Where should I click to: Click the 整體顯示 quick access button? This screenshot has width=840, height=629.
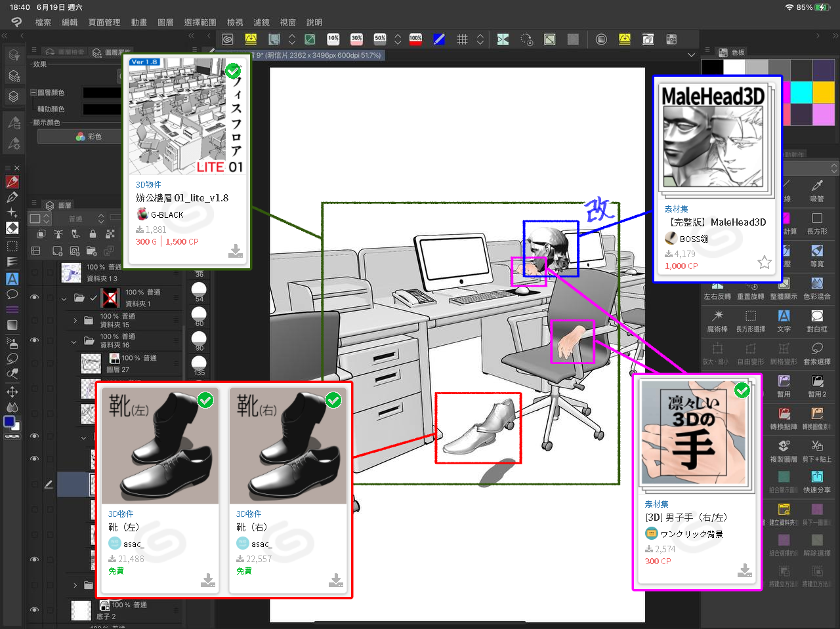tap(784, 288)
